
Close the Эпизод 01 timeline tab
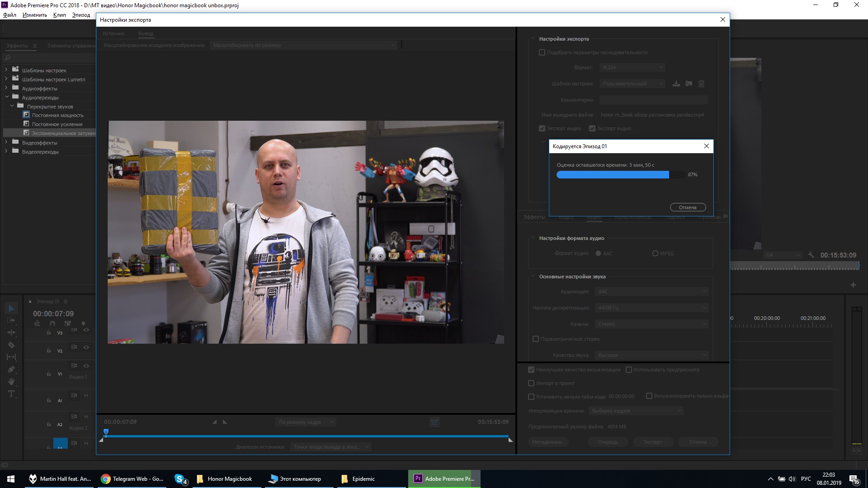coord(30,301)
